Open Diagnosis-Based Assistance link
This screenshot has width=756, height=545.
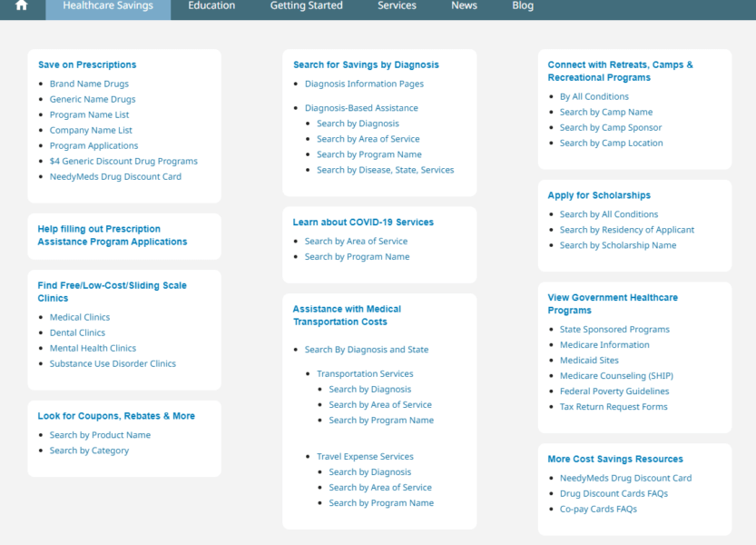tap(361, 108)
